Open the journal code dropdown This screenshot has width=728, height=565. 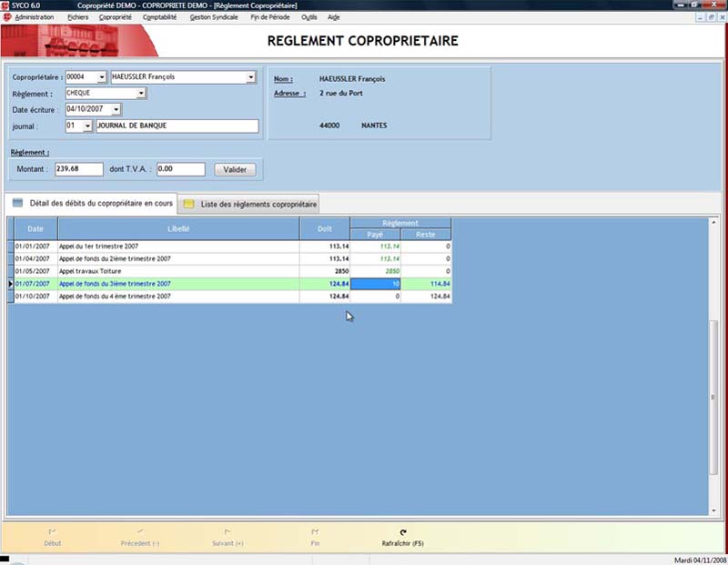point(87,126)
